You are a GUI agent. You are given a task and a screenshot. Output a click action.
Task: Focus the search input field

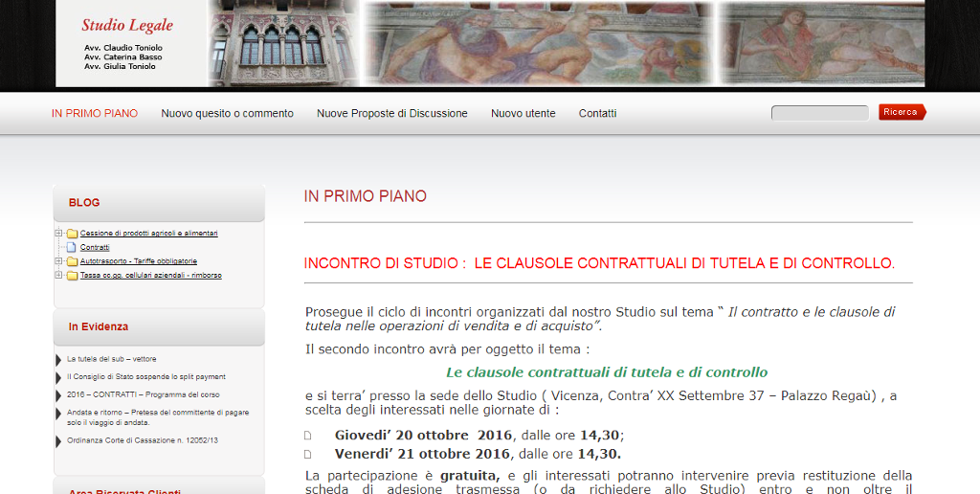(x=820, y=113)
